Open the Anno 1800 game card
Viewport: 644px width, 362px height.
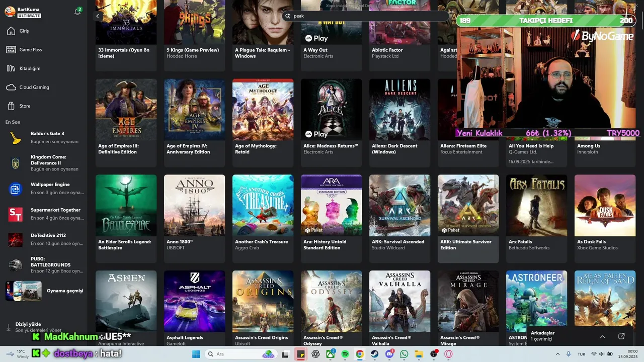(x=194, y=218)
